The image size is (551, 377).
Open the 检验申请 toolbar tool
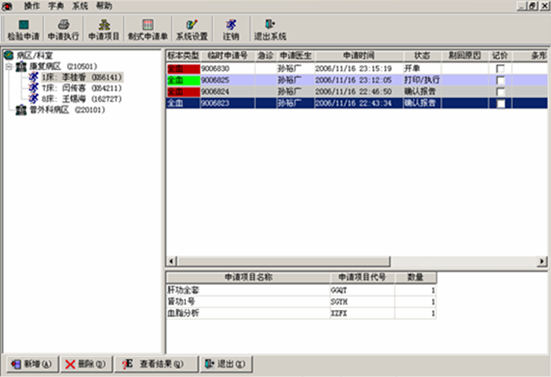pos(24,30)
